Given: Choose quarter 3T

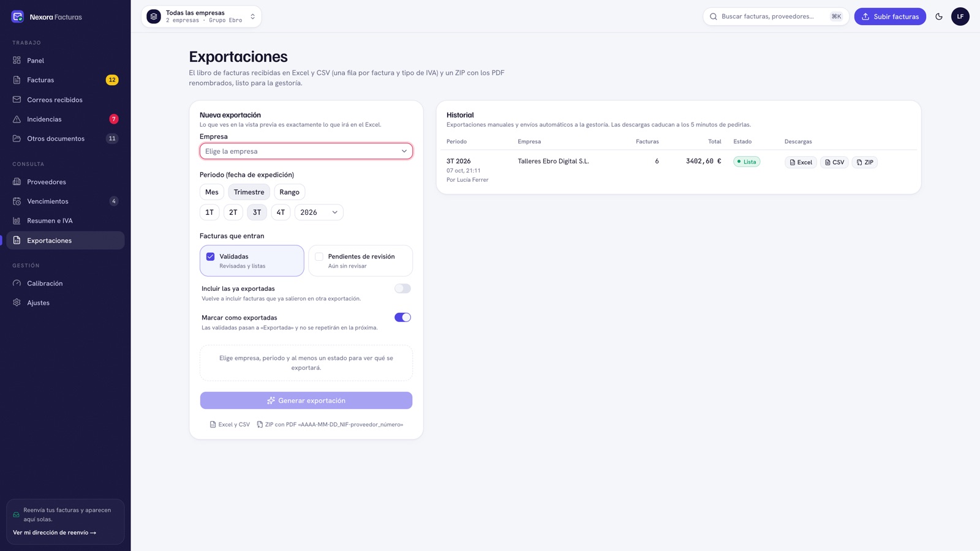Looking at the screenshot, I should pos(257,212).
